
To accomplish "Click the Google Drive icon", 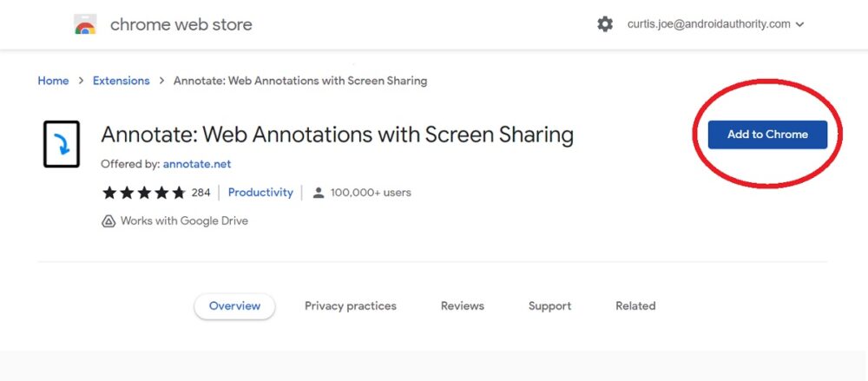I will (108, 221).
